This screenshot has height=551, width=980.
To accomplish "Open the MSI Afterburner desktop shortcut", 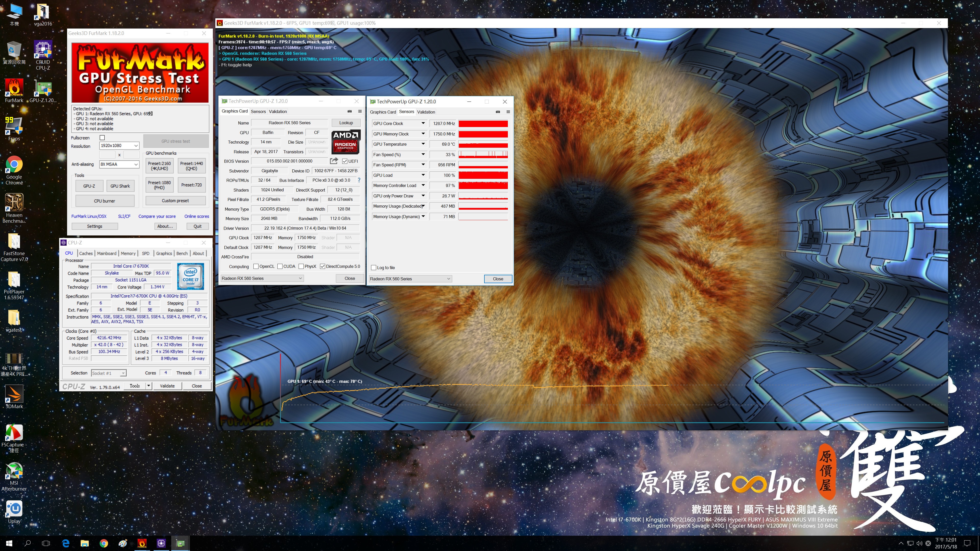I will pos(14,476).
